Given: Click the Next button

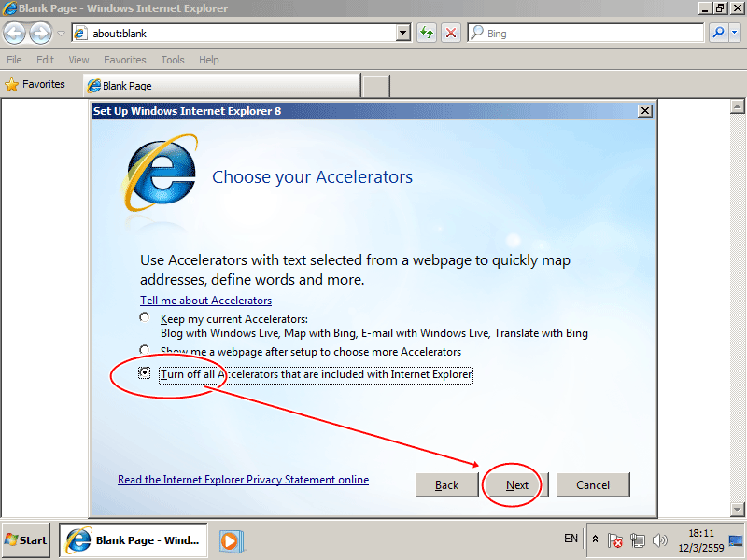Looking at the screenshot, I should click(517, 484).
